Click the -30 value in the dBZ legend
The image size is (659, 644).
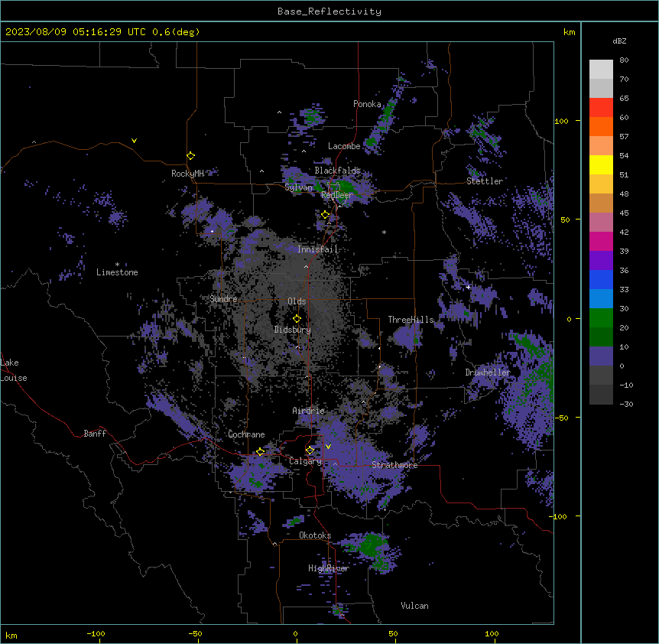click(626, 405)
